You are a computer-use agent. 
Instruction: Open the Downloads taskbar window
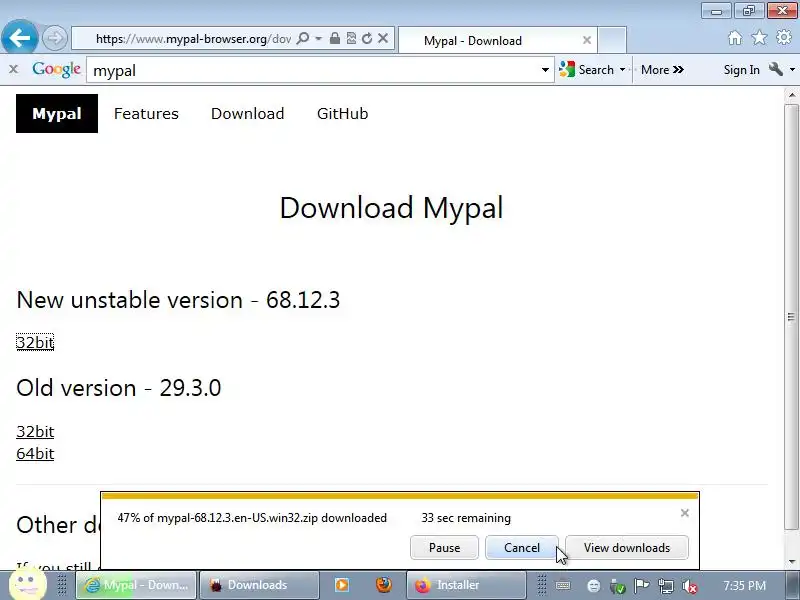point(259,585)
